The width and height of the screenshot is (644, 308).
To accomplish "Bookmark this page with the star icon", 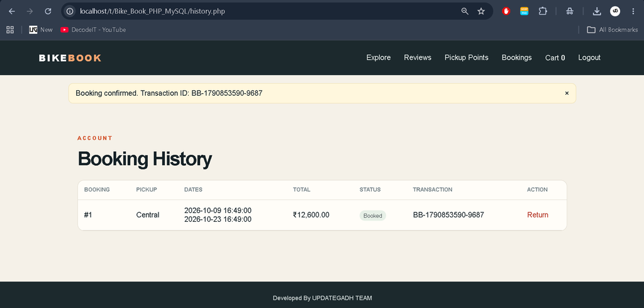I will (x=481, y=11).
